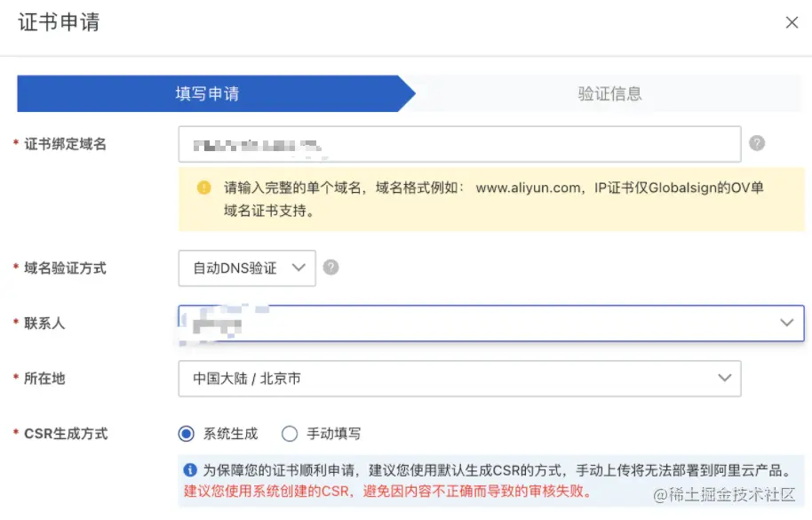Image resolution: width=812 pixels, height=520 pixels.
Task: Click the red 建议您使用系统创建的CSR warning text
Action: click(387, 491)
